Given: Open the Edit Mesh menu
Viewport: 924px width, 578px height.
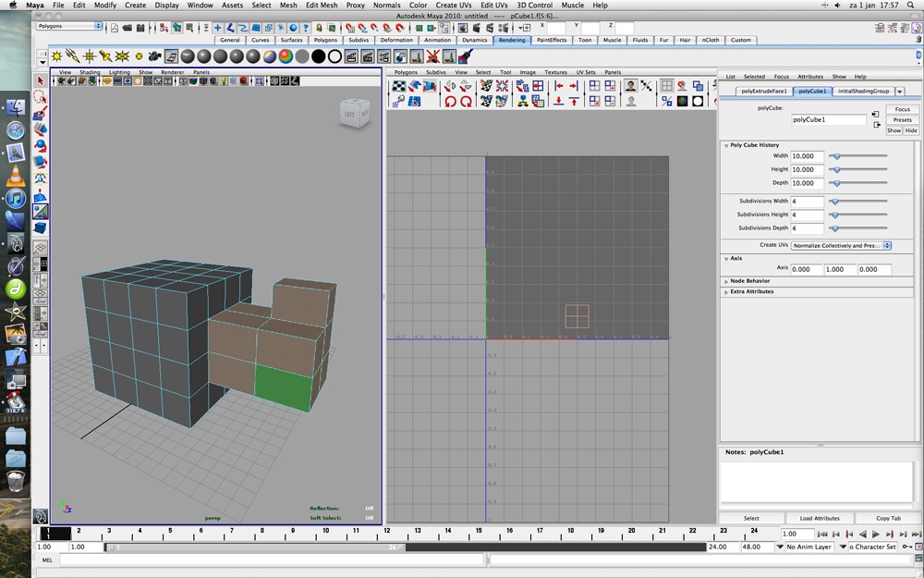Looking at the screenshot, I should tap(322, 5).
